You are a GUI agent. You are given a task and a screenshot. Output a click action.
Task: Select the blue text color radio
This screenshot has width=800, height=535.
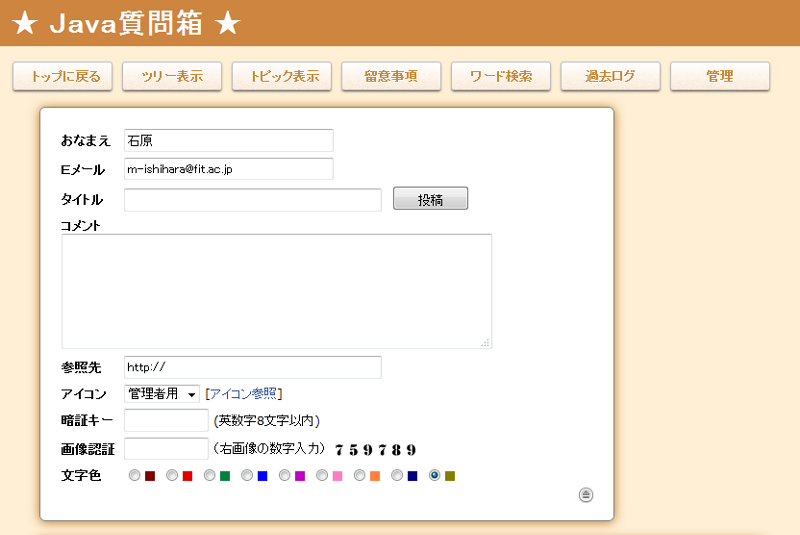tap(247, 475)
